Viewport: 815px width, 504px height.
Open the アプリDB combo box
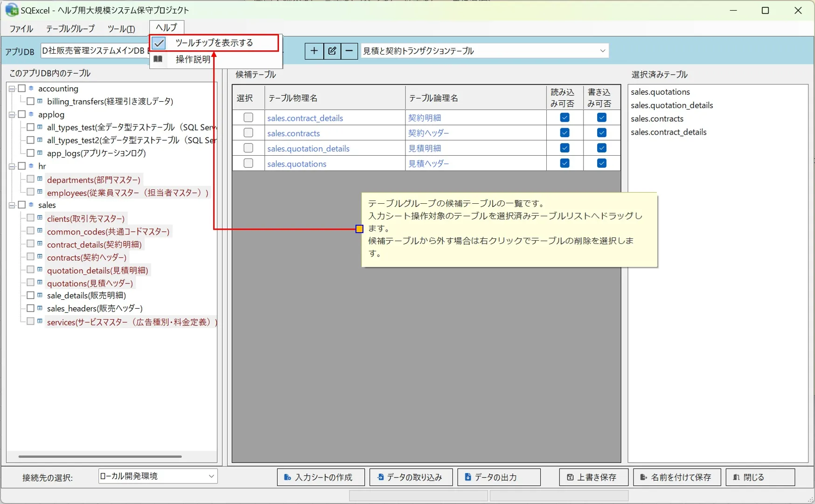pyautogui.click(x=95, y=51)
